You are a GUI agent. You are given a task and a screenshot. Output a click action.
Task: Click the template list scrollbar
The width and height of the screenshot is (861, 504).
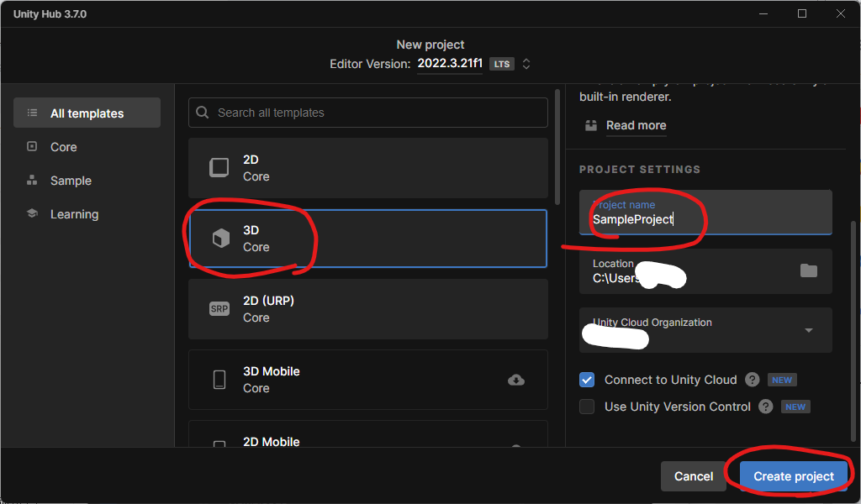557,147
